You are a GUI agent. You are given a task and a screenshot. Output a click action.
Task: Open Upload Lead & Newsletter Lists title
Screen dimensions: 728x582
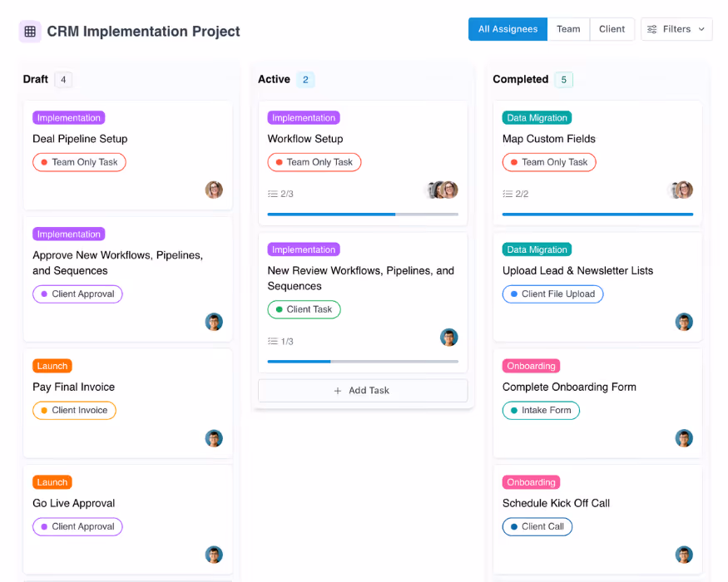(577, 270)
